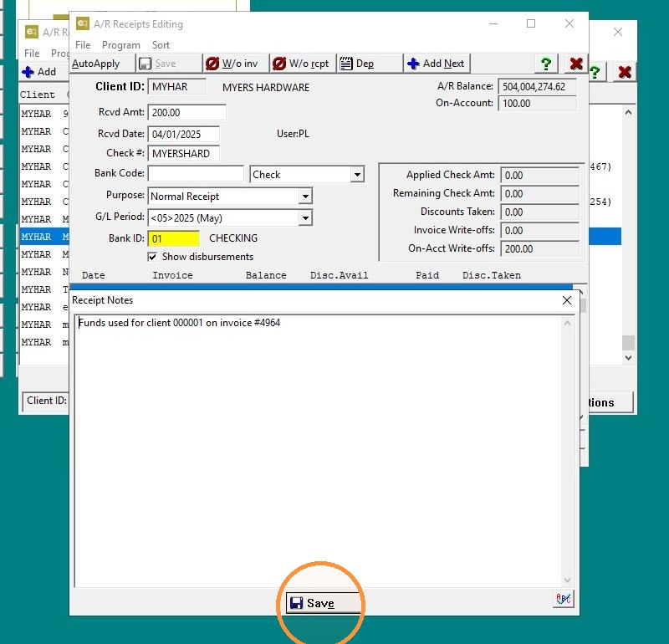The width and height of the screenshot is (669, 644).
Task: Click the CHECKING bank name label
Action: point(233,238)
